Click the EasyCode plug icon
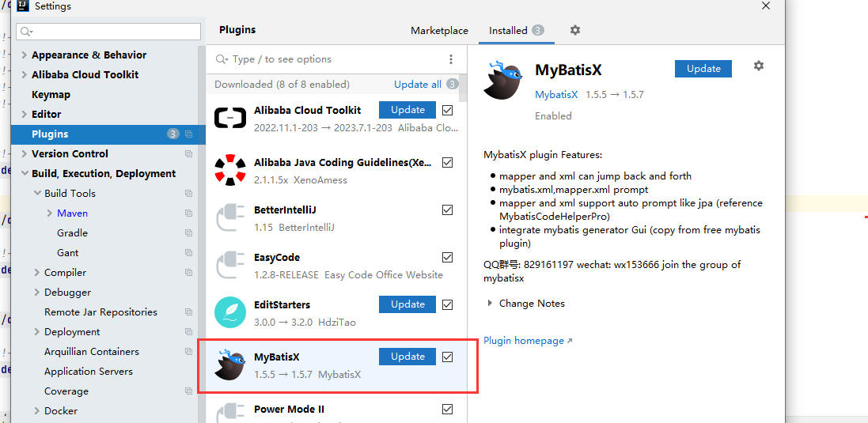Screen dimensions: 868x423 click(230, 265)
